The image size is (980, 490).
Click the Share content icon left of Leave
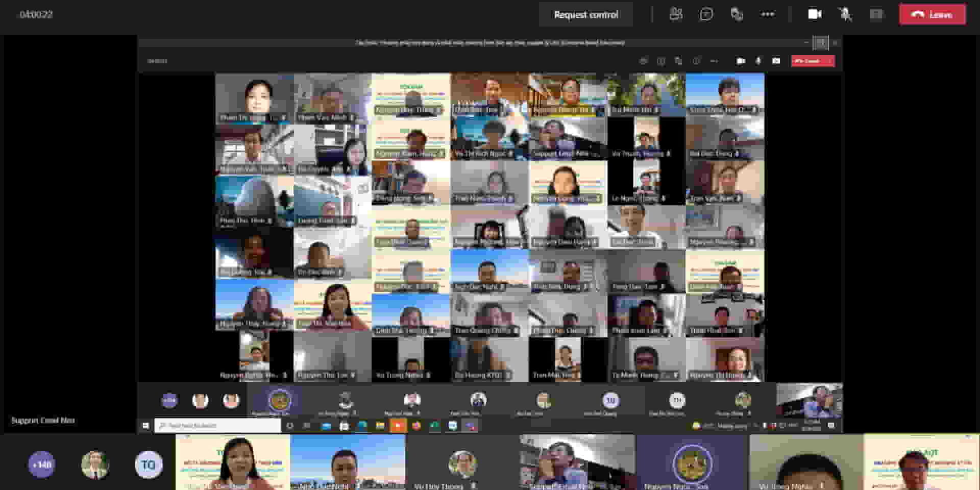pos(876,14)
